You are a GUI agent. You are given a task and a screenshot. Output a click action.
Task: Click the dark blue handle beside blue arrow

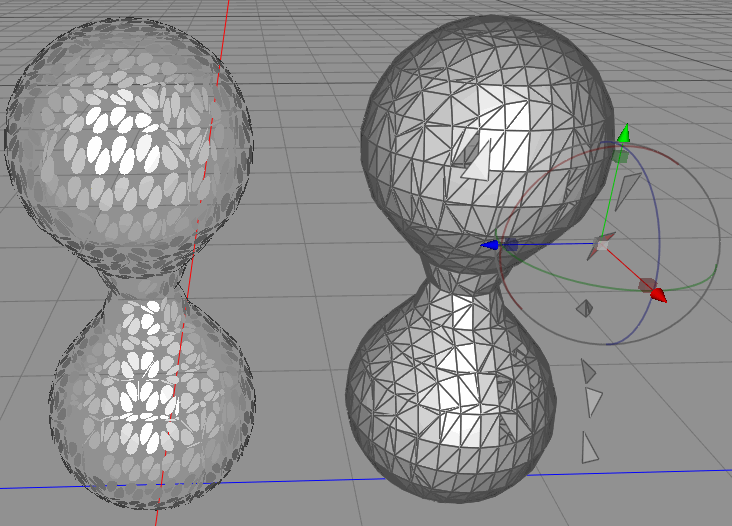(511, 245)
